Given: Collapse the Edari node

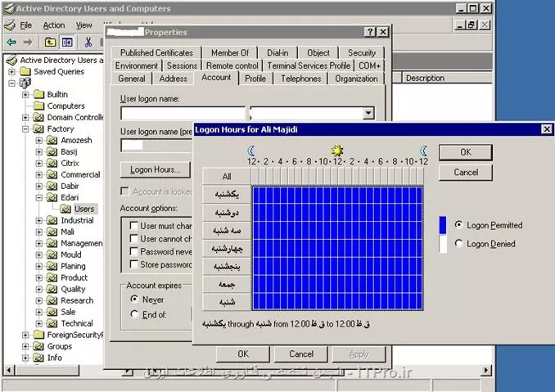Looking at the screenshot, I should (39, 197).
